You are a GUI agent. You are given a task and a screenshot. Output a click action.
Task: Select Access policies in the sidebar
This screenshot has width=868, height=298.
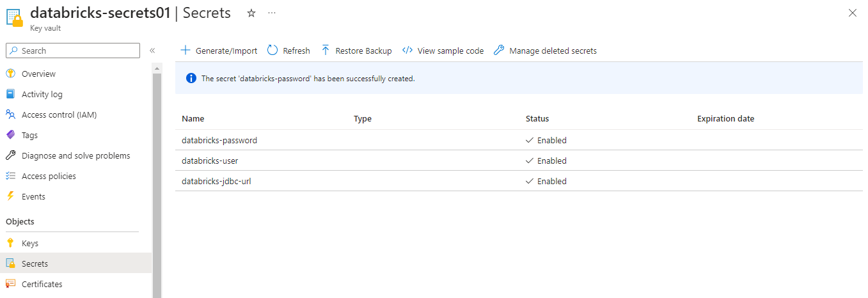coord(49,176)
